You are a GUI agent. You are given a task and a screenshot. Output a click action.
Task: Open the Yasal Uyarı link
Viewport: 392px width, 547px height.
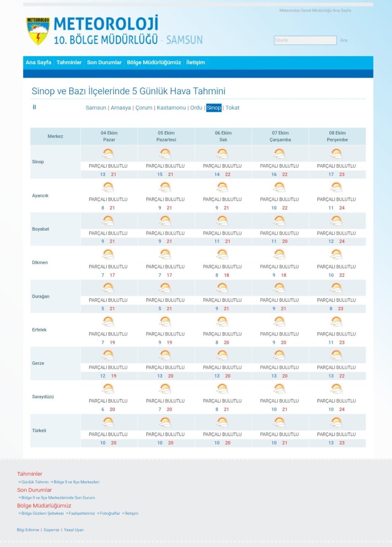[x=74, y=530]
